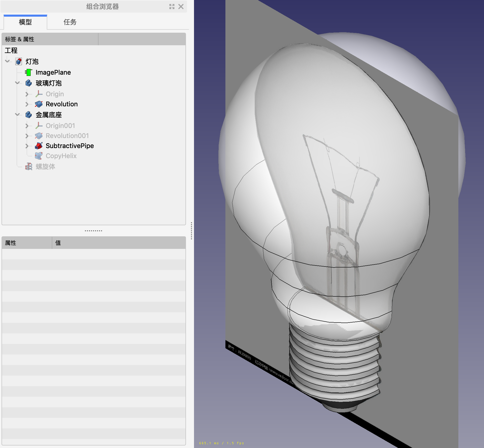
Task: Click the 玻璃灯泡 body icon
Action: pos(29,83)
